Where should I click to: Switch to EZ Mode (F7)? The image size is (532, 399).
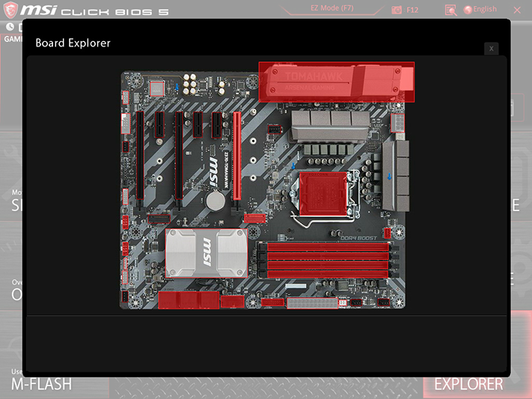(x=332, y=8)
